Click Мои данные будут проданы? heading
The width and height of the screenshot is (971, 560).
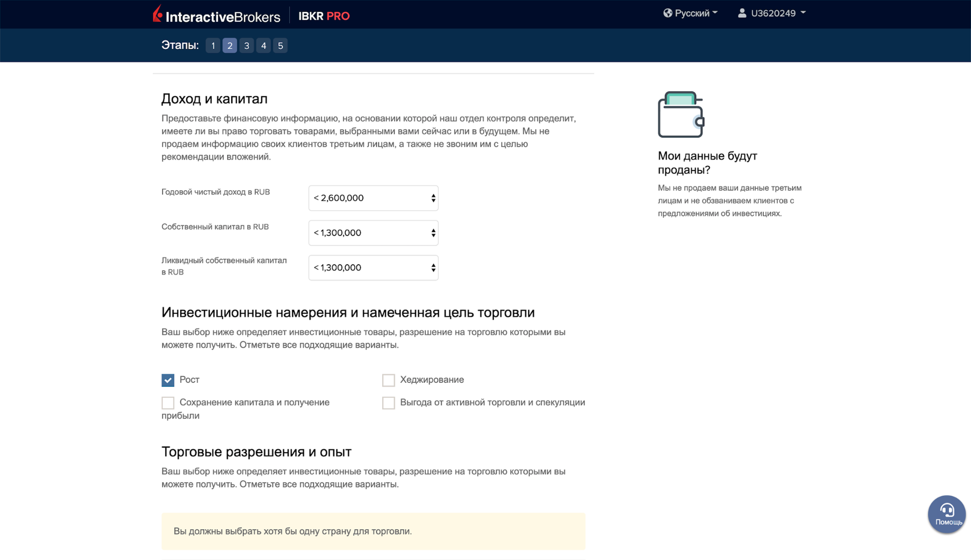pos(707,163)
